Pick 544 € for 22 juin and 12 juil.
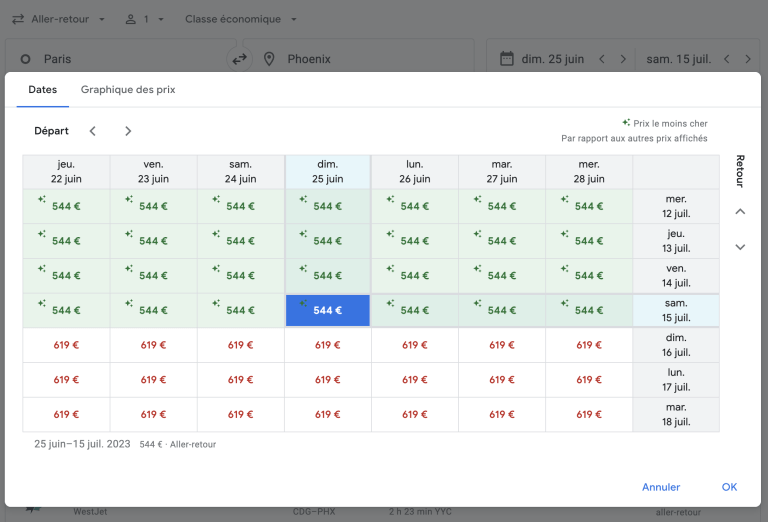768x522 pixels. pyautogui.click(x=66, y=207)
